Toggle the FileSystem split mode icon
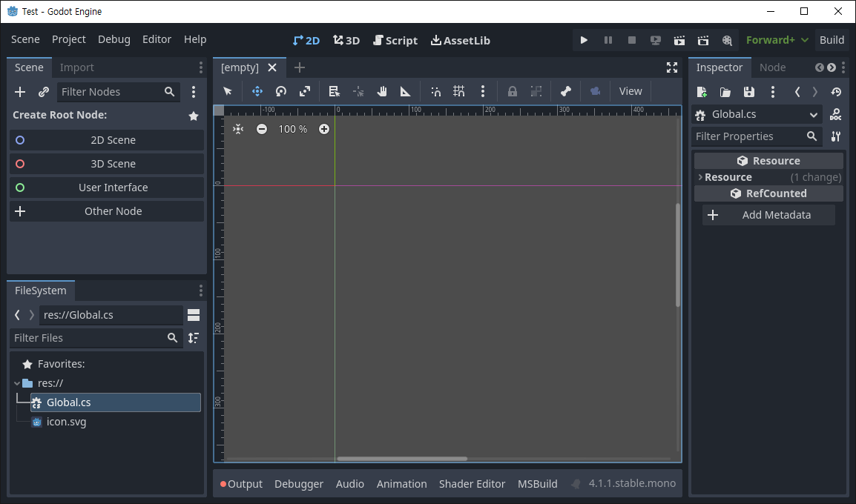 194,315
